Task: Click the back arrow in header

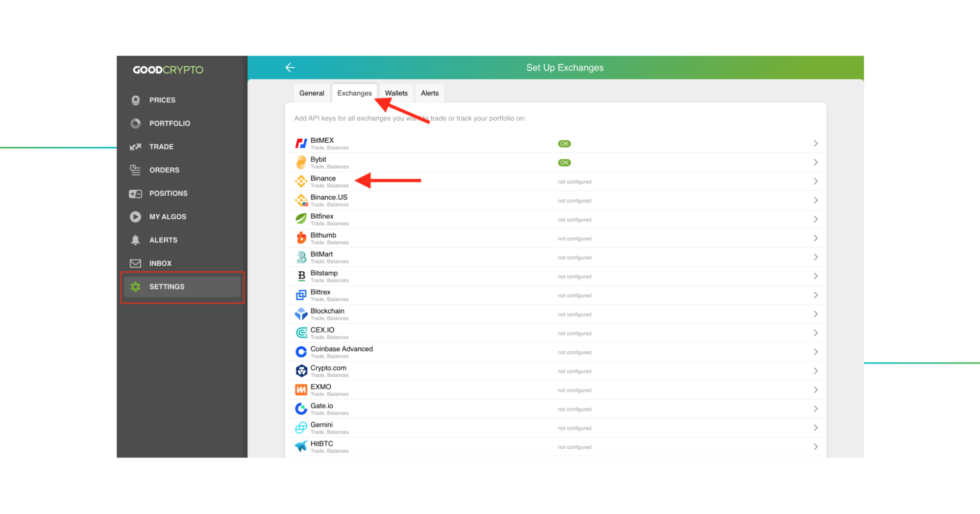Action: 290,67
